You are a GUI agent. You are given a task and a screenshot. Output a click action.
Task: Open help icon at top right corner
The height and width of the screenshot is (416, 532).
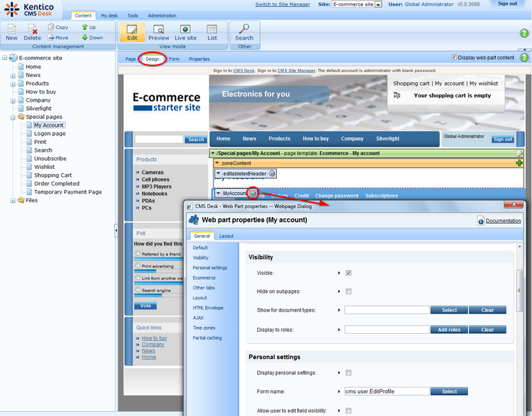524,33
